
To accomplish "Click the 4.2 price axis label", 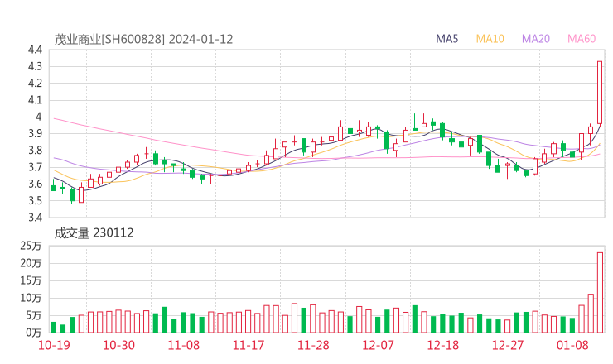I will [x=35, y=84].
